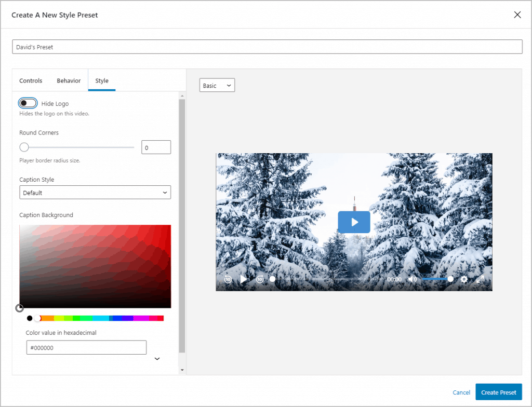
Task: Click the rewind 10 seconds icon
Action: (x=228, y=279)
